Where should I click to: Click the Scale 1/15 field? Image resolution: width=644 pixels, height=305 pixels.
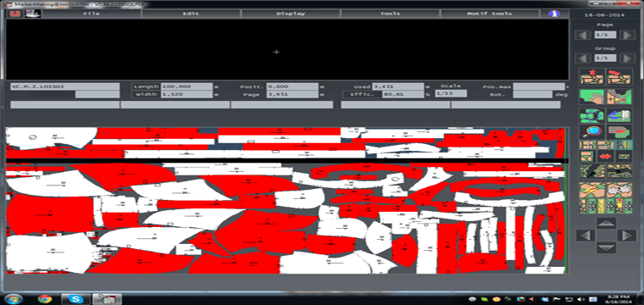451,94
